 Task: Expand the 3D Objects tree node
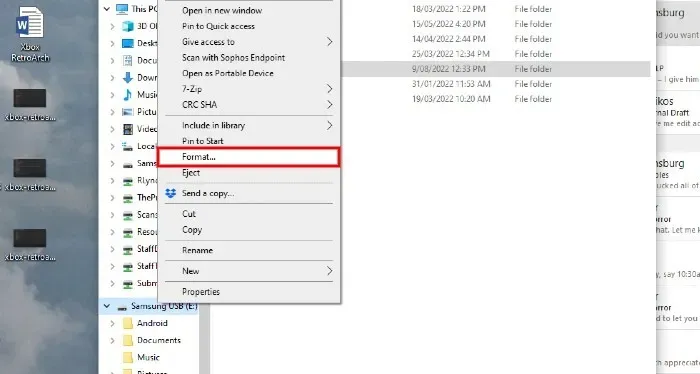pos(112,26)
